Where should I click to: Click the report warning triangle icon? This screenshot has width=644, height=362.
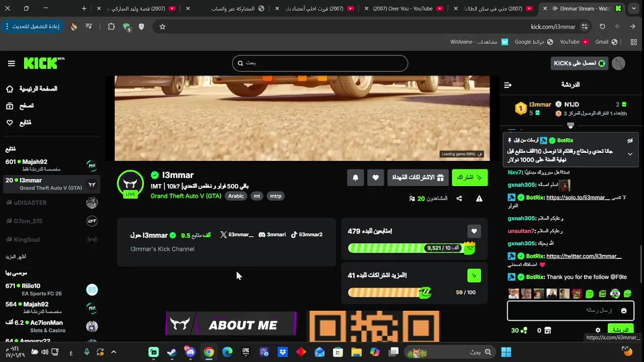point(479,199)
